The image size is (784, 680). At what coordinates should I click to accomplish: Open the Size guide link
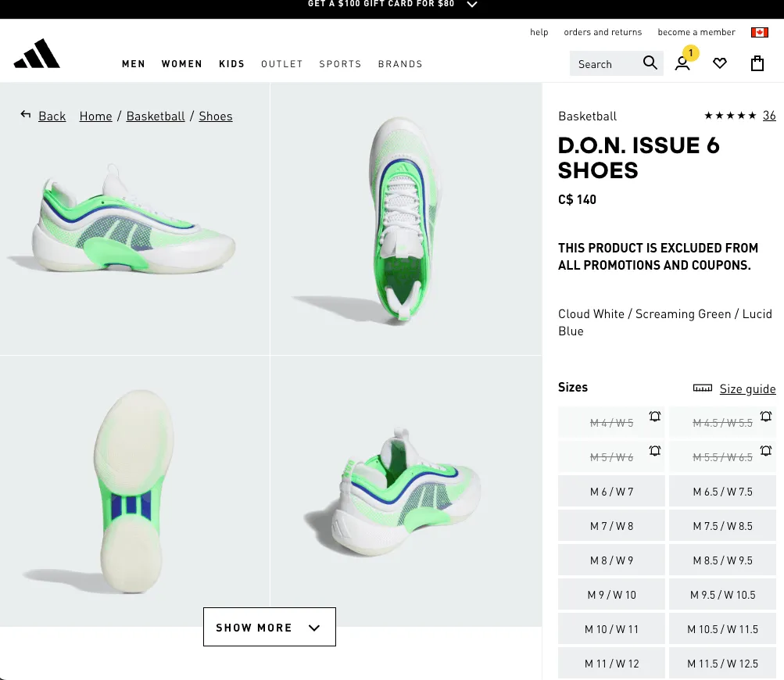[747, 388]
